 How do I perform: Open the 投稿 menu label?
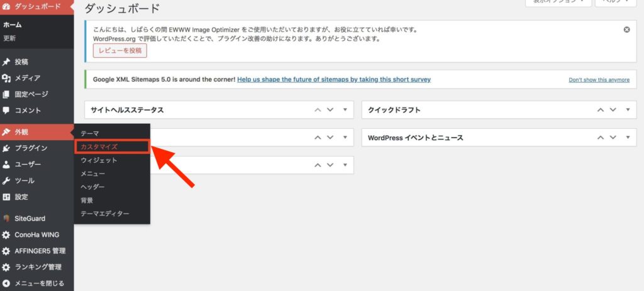click(21, 62)
